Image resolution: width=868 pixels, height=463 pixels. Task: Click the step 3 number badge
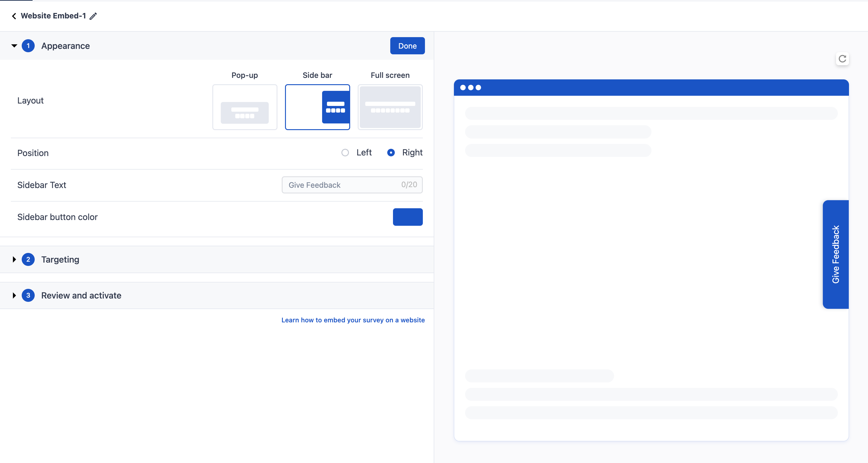pos(28,295)
